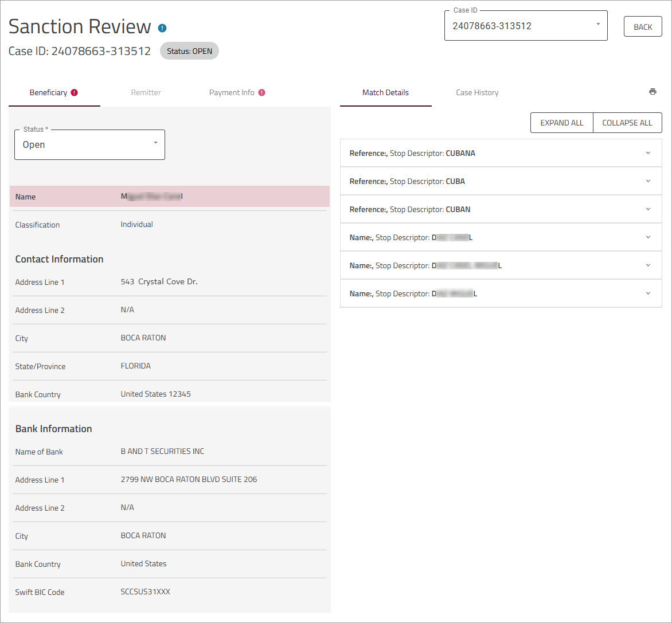Switch to the Match Details tab
This screenshot has width=672, height=623.
[x=385, y=92]
